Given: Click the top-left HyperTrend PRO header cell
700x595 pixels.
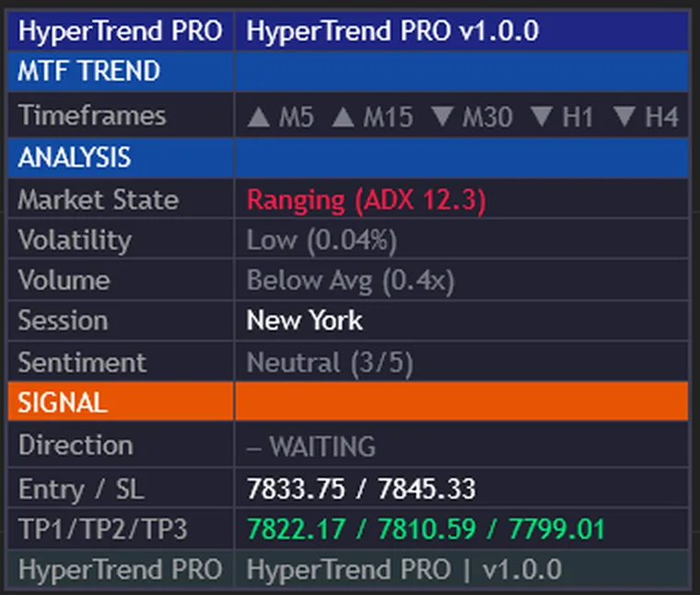Looking at the screenshot, I should tap(121, 30).
